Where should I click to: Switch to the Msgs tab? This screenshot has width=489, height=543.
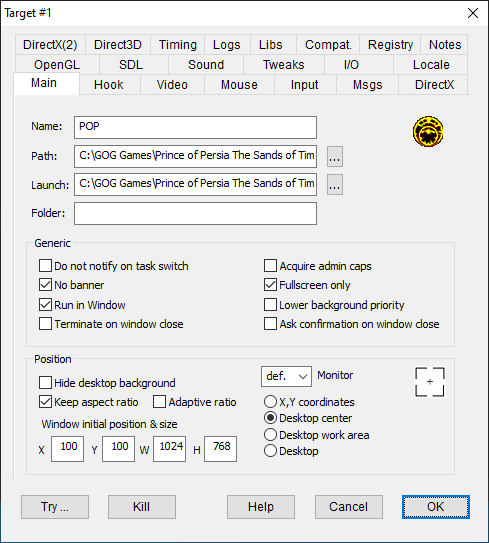pyautogui.click(x=367, y=85)
